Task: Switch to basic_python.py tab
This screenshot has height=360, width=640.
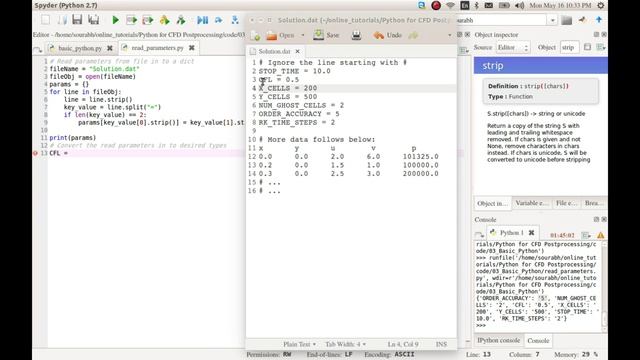Action: (80, 48)
